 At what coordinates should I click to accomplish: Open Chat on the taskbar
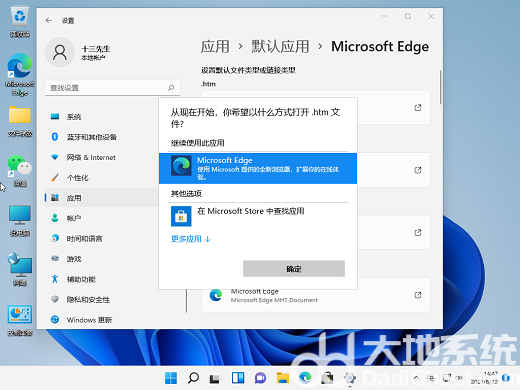point(260,378)
